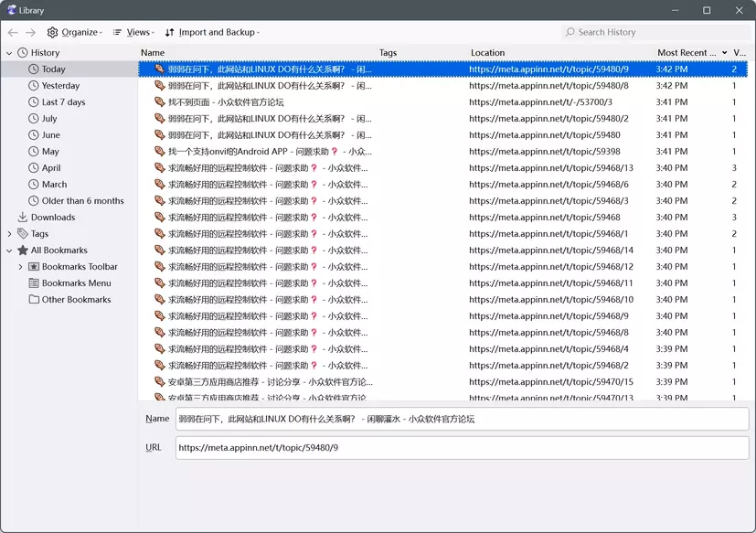The height and width of the screenshot is (533, 756).
Task: Select the Last 7 days history entry
Action: (63, 102)
